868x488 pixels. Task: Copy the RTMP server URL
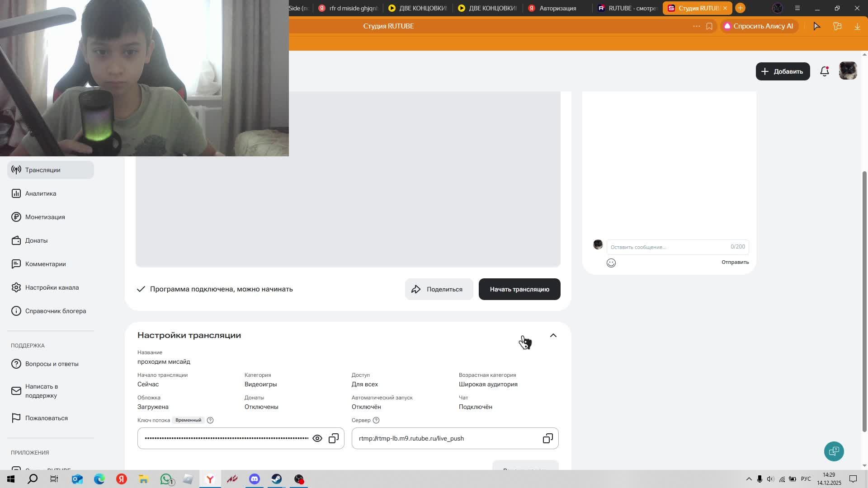coord(547,438)
